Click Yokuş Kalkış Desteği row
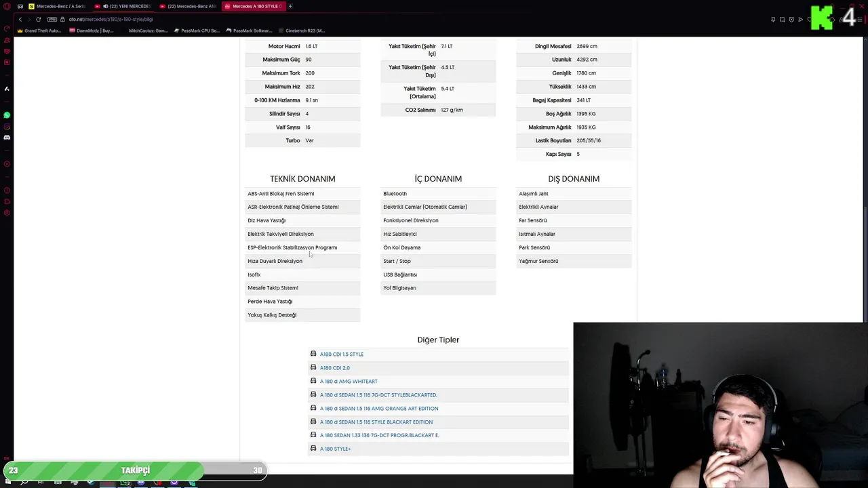Viewport: 868px width, 488px height. click(x=302, y=314)
